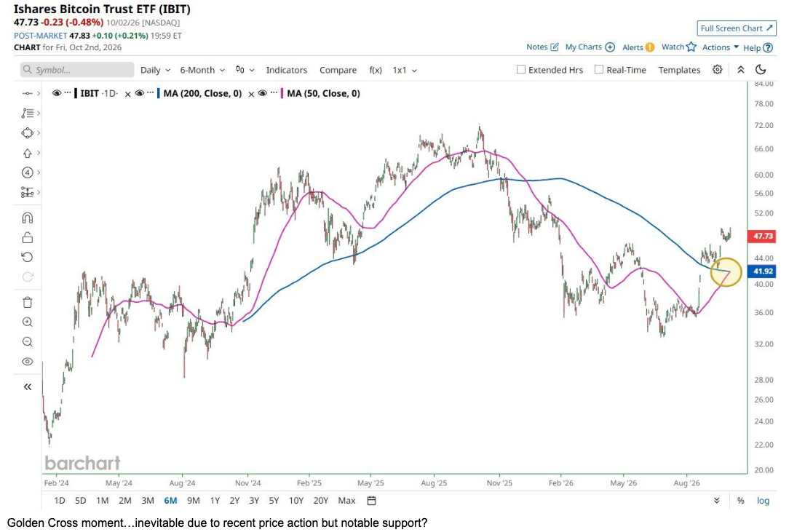The height and width of the screenshot is (532, 805).
Task: Enable the magnet snap tool
Action: [x=27, y=218]
